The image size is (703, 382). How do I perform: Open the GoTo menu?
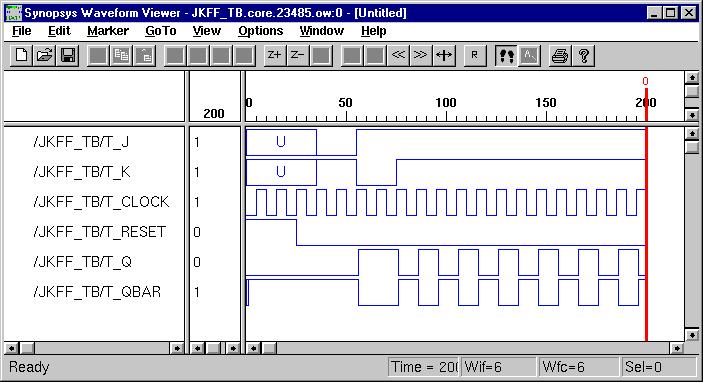pyautogui.click(x=161, y=31)
